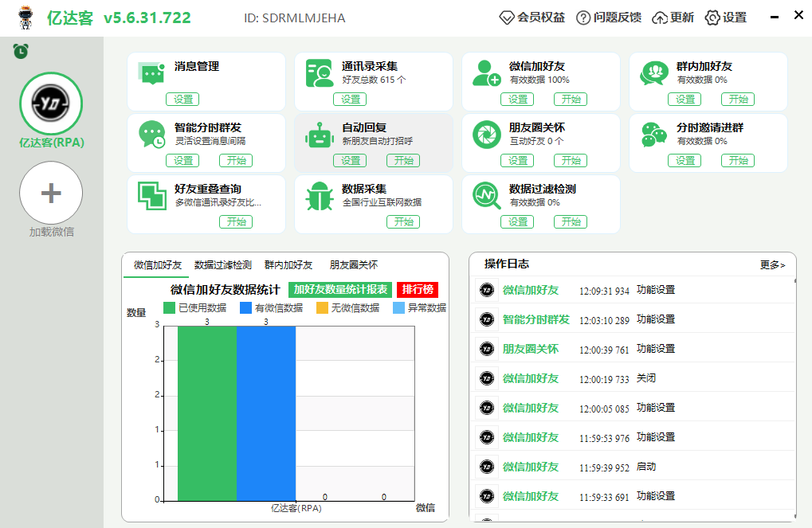The height and width of the screenshot is (528, 812).
Task: Click 好友总数 615 个 text
Action: [374, 80]
